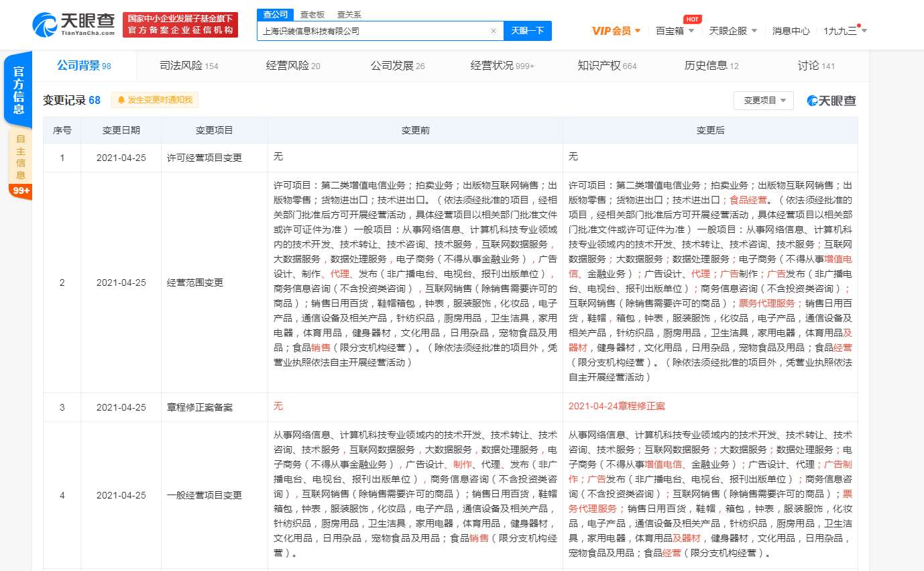Open the 讨论 tab
The height and width of the screenshot is (571, 924).
point(816,66)
